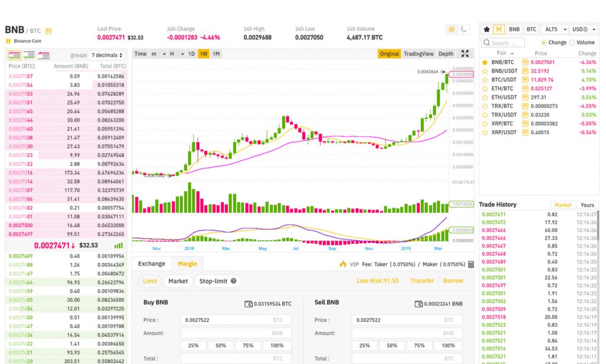The image size is (606, 364).
Task: Show the TradingView chart
Action: [418, 54]
